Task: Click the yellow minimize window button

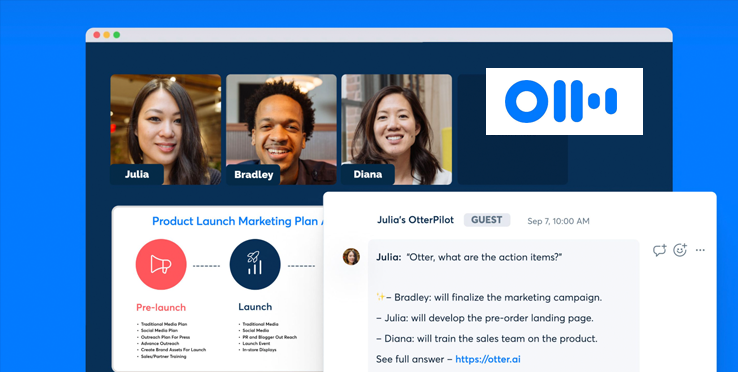Action: point(107,35)
